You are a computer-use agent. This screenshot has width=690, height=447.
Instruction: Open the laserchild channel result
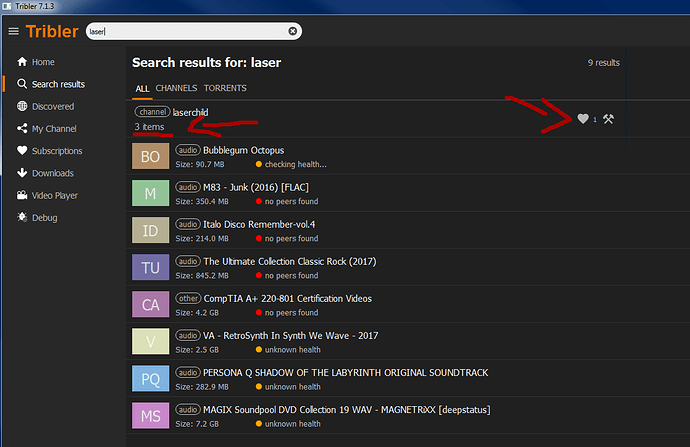click(x=190, y=112)
